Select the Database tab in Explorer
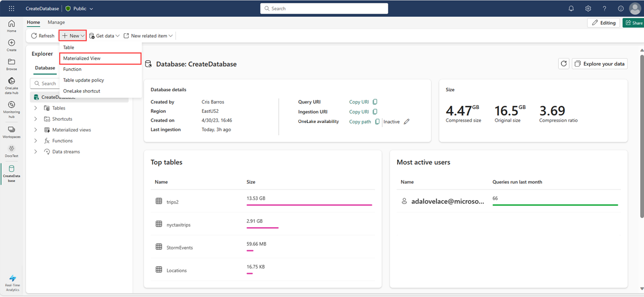This screenshot has width=644, height=297. pyautogui.click(x=45, y=68)
